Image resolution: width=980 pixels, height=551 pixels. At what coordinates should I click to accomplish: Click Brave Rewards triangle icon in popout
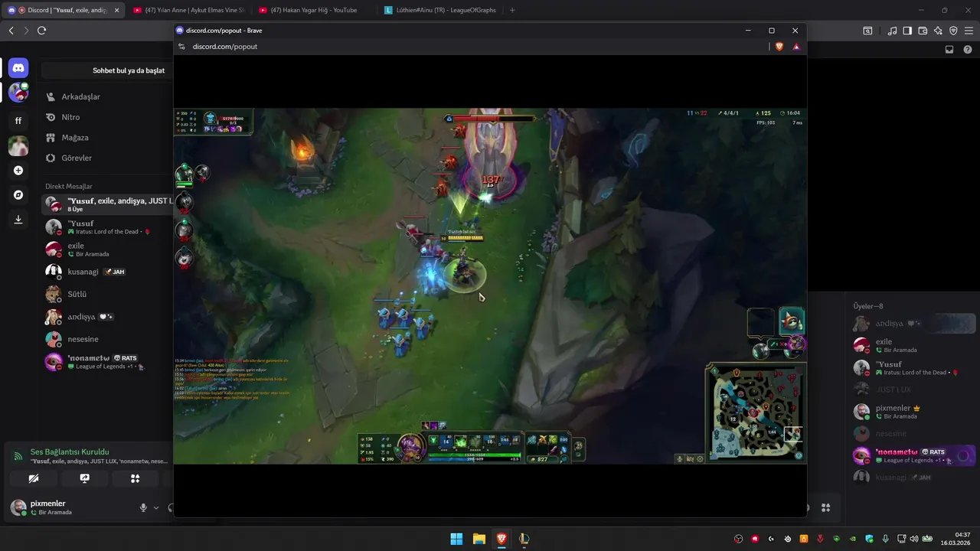click(x=796, y=47)
